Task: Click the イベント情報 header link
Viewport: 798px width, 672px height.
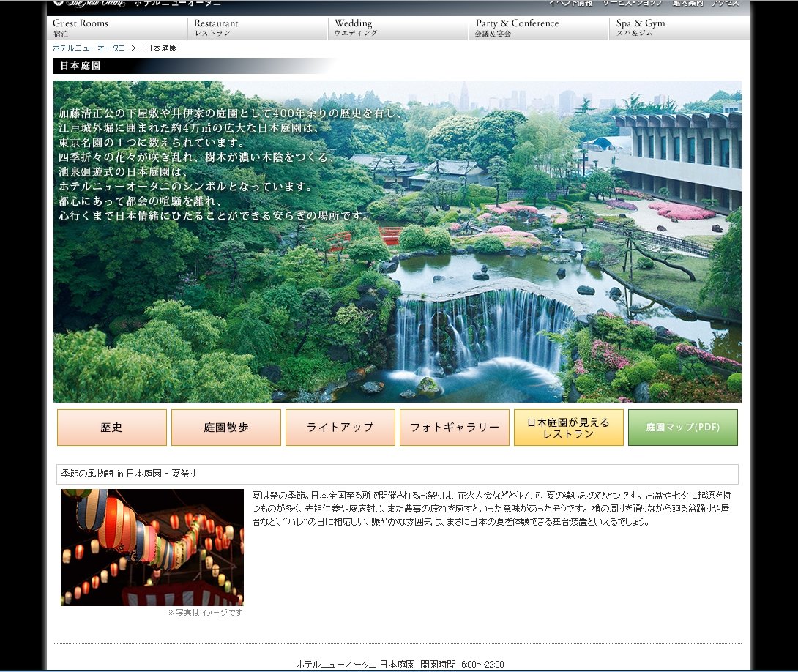Action: [570, 3]
